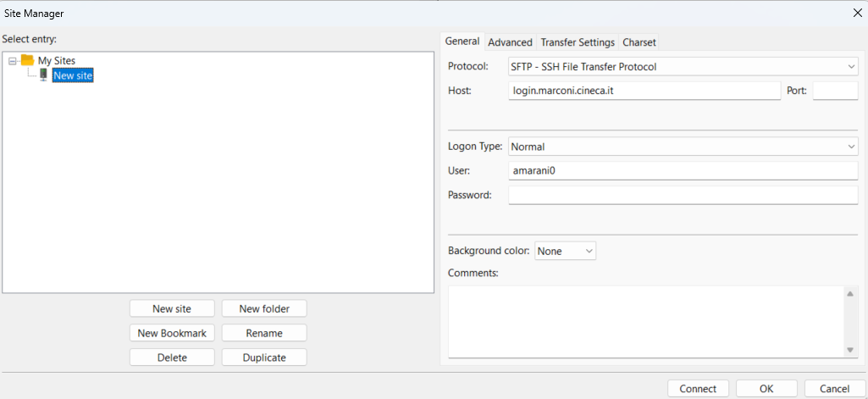Viewport: 868px width, 399px height.
Task: Click the New Bookmark button
Action: point(172,333)
